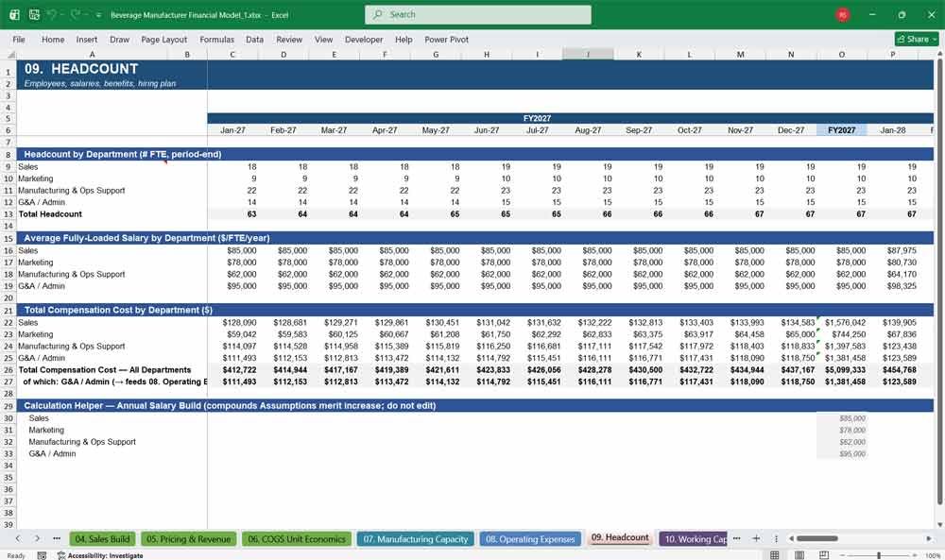The width and height of the screenshot is (945, 560).
Task: Open Customize Quick Access Toolbar dropdown
Action: tap(98, 15)
